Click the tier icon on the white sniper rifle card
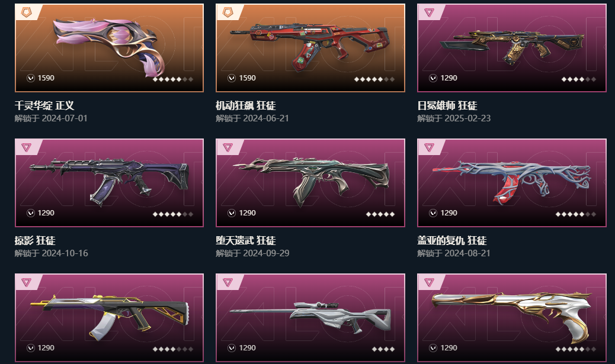Image resolution: width=615 pixels, height=364 pixels. click(x=228, y=282)
